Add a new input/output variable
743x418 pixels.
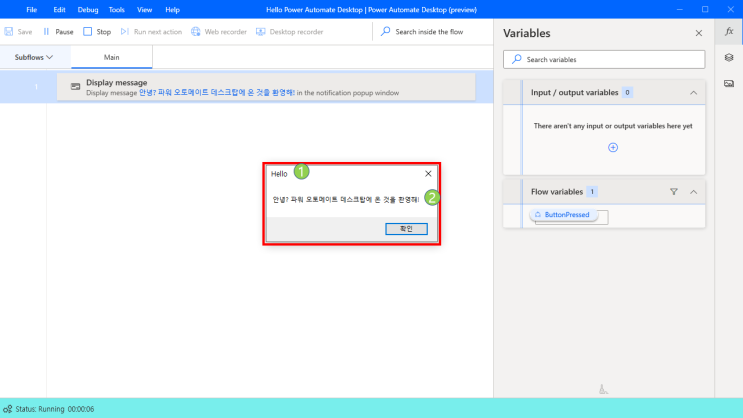[x=613, y=147]
